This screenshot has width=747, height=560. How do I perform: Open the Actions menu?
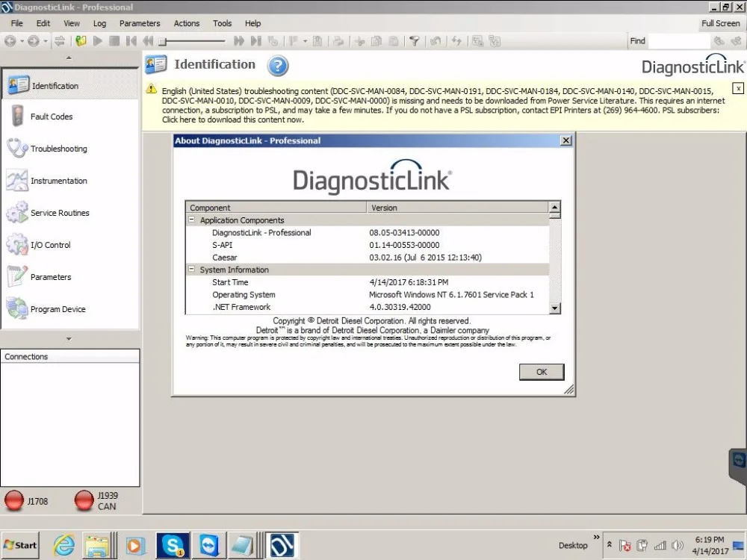(186, 23)
